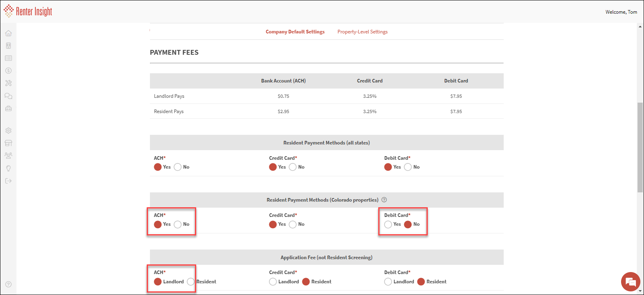Select Yes for all-states Credit Card
This screenshot has width=644, height=295.
273,167
